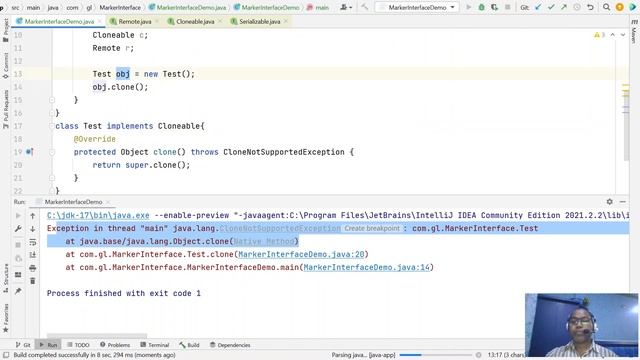This screenshot has width=640, height=360.
Task: Switch to Serializable.java editor tab
Action: 259,21
